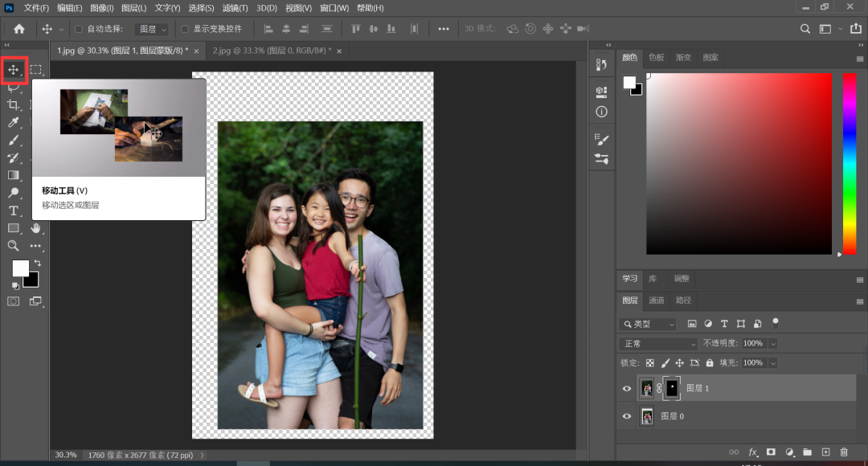Switch to the 通道 tab

(656, 300)
